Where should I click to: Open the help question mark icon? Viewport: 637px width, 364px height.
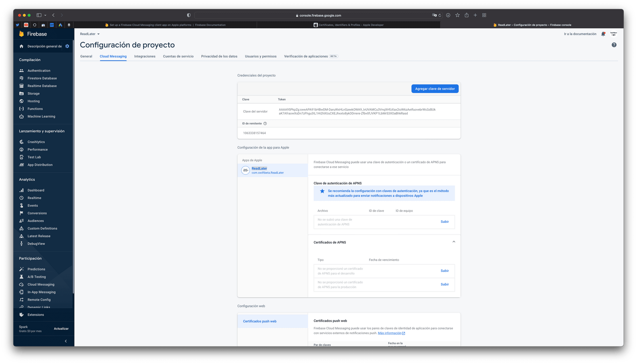tap(614, 45)
